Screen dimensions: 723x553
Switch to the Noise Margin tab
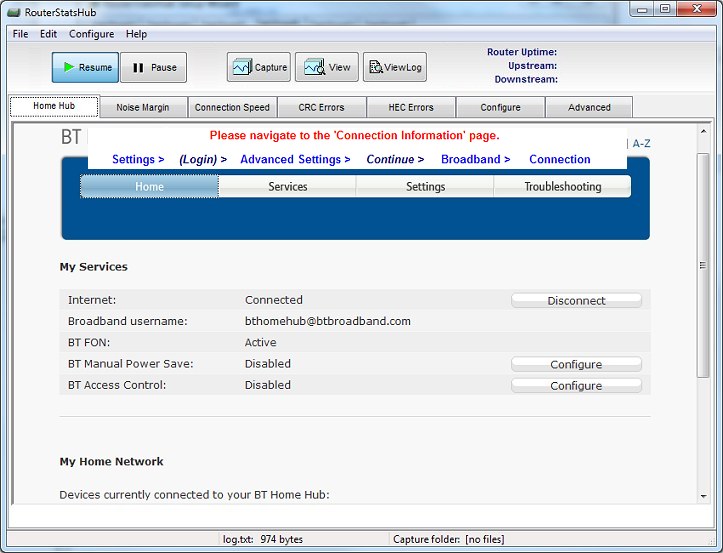(143, 108)
